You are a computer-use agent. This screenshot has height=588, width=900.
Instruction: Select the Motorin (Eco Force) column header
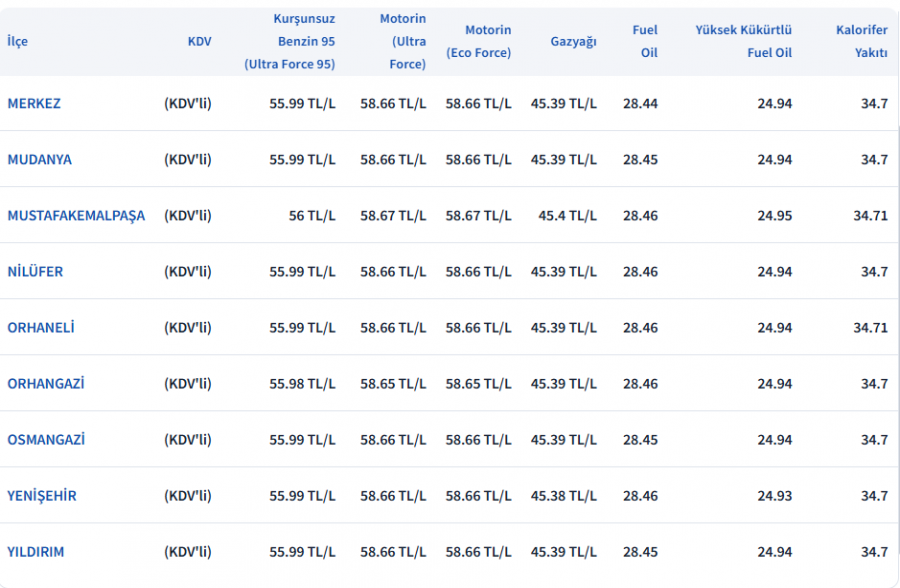coord(478,41)
